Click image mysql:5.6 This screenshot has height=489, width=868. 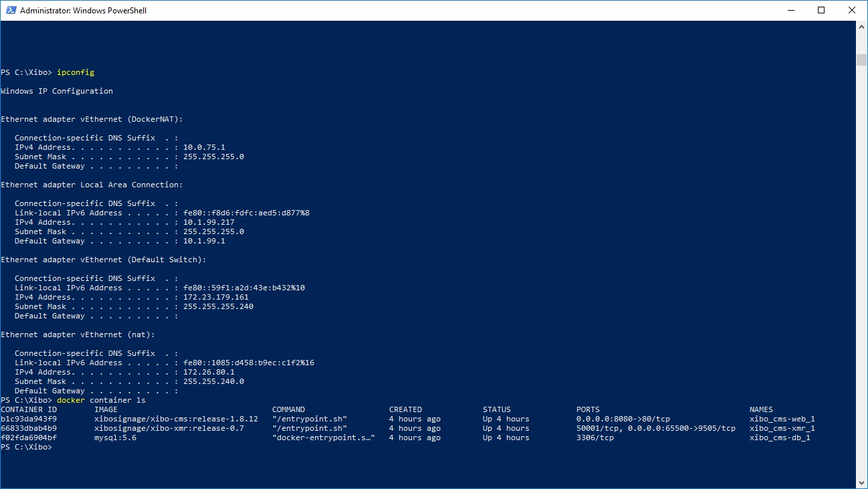(x=115, y=437)
